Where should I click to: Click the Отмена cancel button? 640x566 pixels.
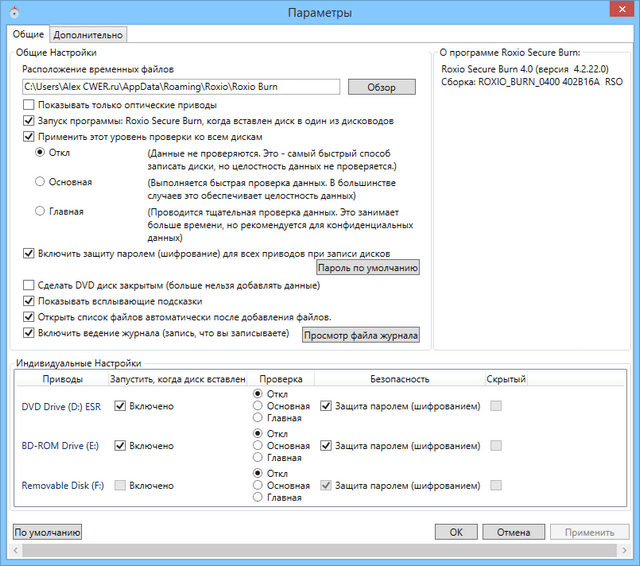coord(513,532)
